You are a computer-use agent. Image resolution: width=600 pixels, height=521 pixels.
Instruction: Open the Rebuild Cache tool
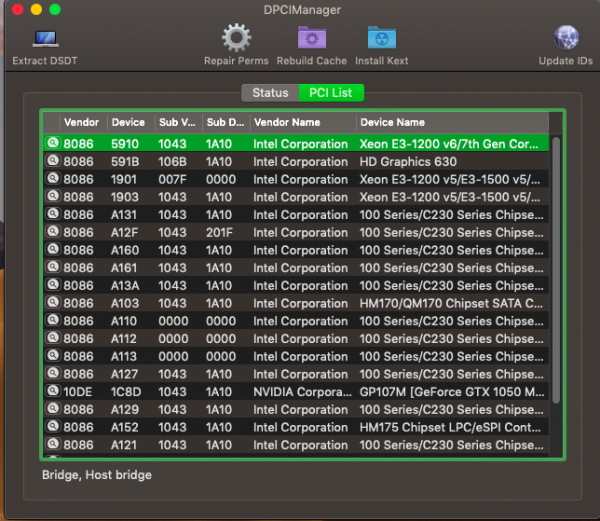click(x=311, y=39)
